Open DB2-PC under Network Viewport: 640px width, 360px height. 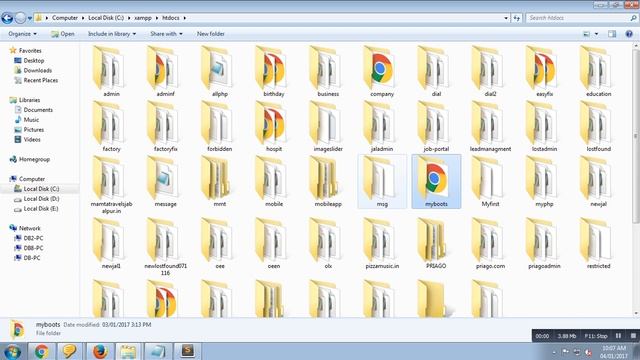pos(29,238)
